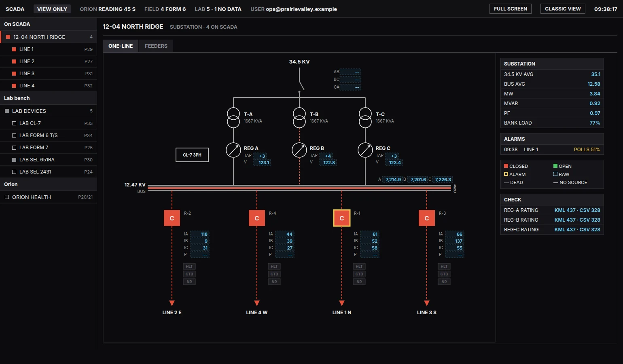The width and height of the screenshot is (623, 364).
Task: Open the REG C regulator symbol
Action: 365,150
